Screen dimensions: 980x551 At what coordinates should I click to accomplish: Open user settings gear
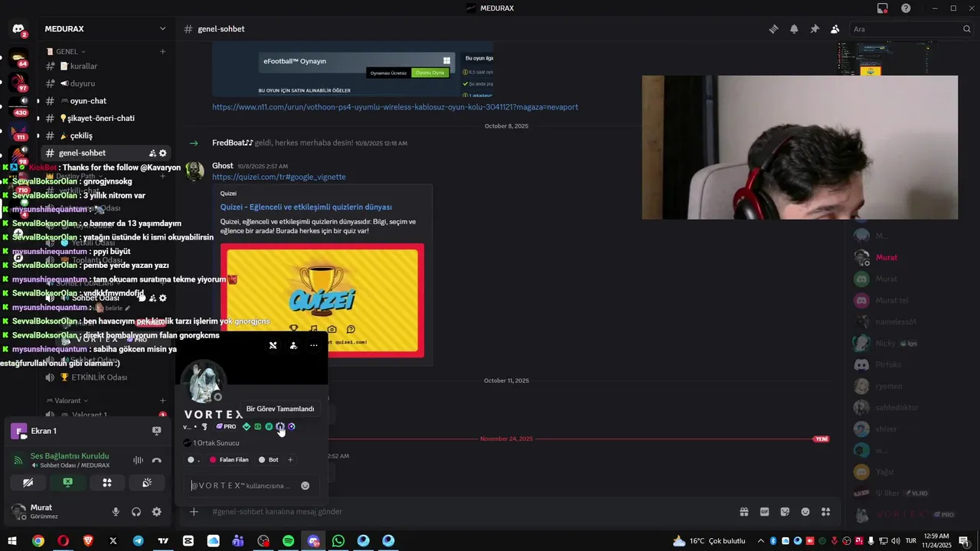[x=157, y=512]
